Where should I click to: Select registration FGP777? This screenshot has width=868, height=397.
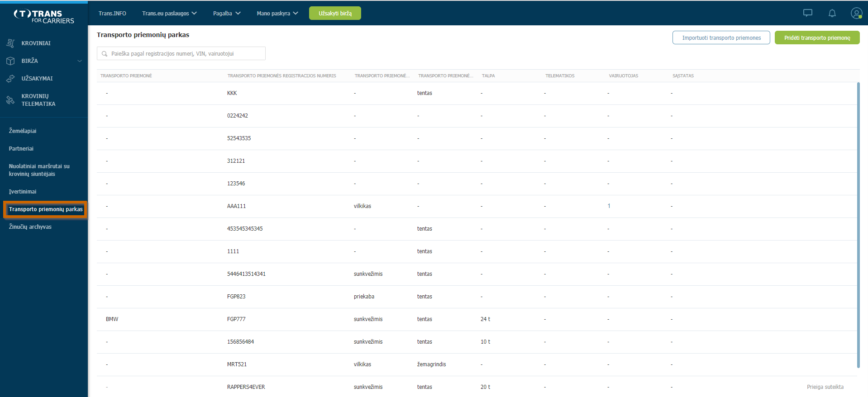[x=236, y=319]
